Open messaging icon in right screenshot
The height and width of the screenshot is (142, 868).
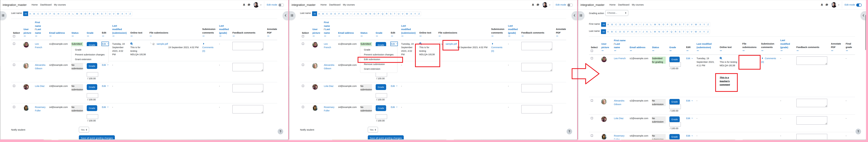tap(827, 5)
